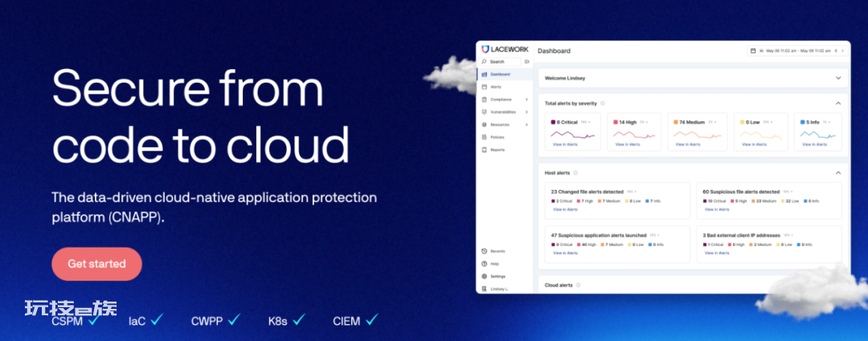Collapse the Total alerts by severity section

838,103
